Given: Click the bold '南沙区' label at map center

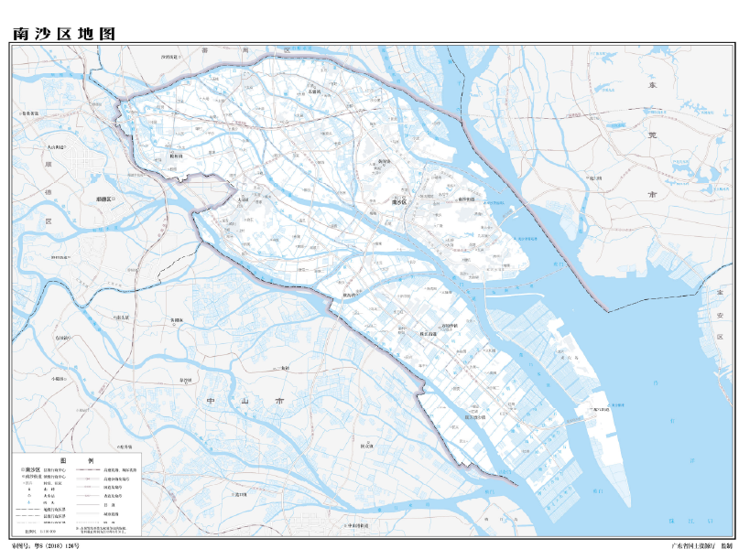Looking at the screenshot, I should pos(398,201).
